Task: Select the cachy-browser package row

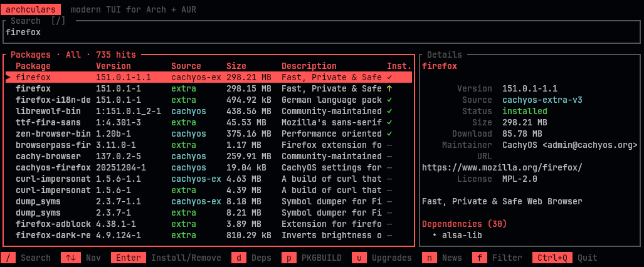Action: click(x=209, y=156)
